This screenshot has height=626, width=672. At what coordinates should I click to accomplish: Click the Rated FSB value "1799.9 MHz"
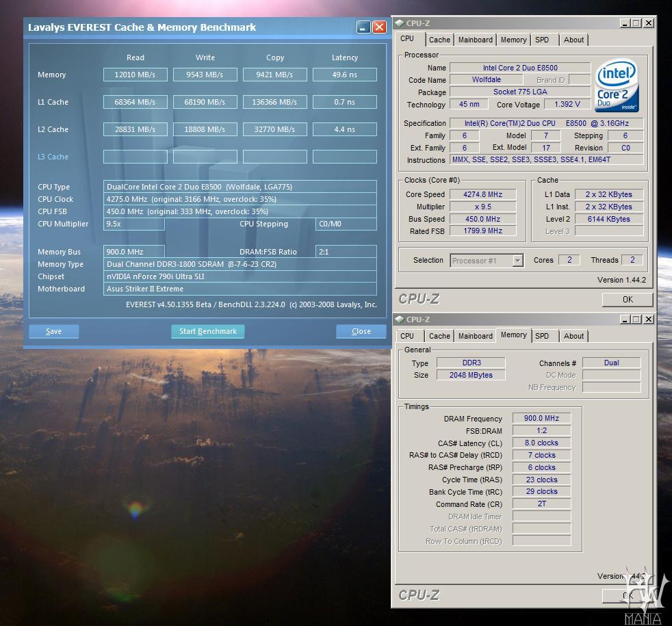point(482,231)
